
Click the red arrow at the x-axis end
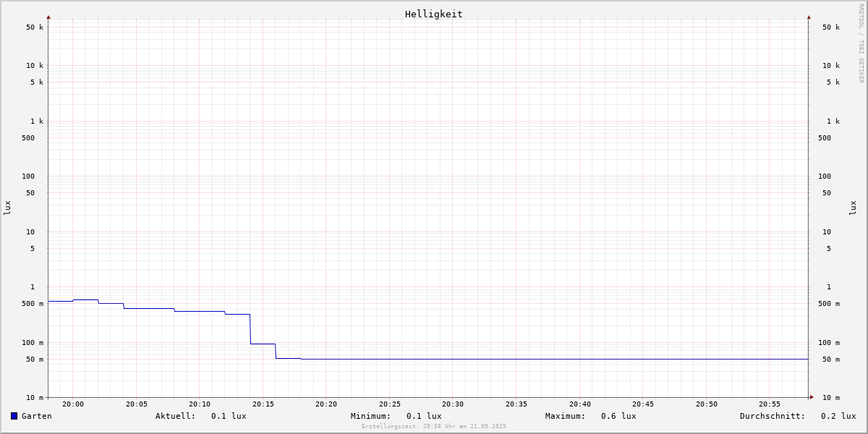click(x=812, y=397)
